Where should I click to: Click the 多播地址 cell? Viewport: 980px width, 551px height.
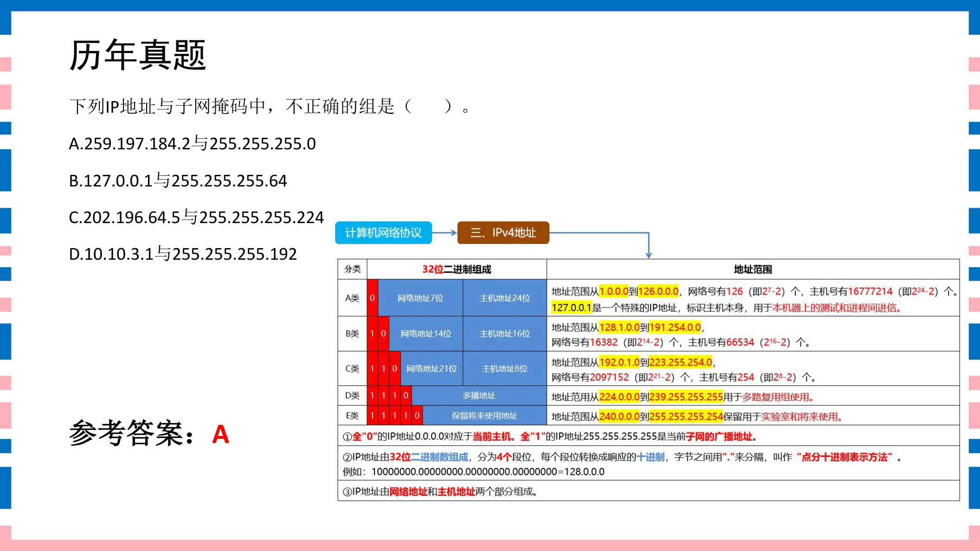click(479, 396)
